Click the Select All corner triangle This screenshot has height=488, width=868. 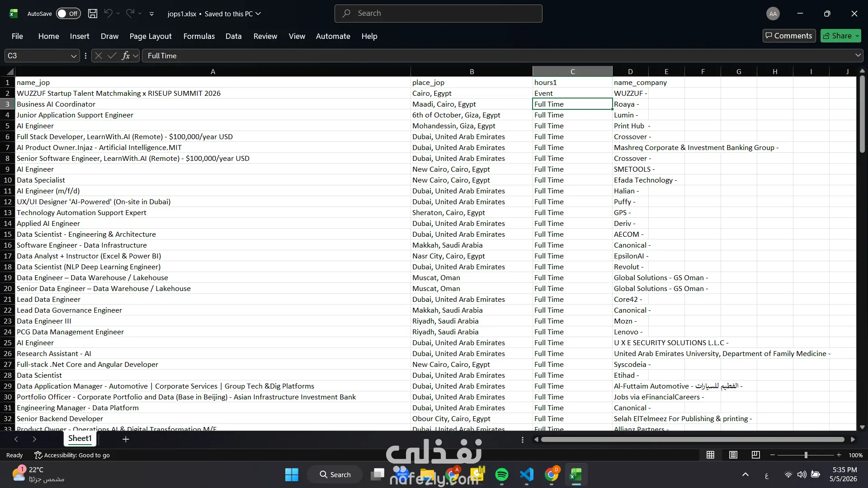click(x=9, y=71)
